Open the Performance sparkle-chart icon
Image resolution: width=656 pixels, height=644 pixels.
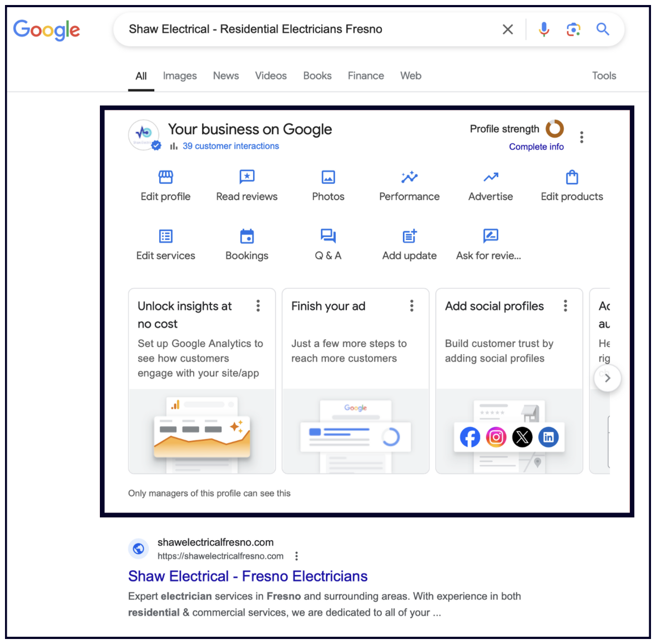click(409, 177)
